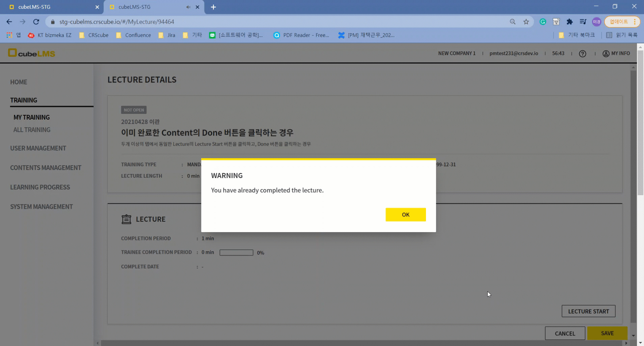Screen dimensions: 644x346
Task: Click the trainee completion progress bar
Action: [x=236, y=253]
